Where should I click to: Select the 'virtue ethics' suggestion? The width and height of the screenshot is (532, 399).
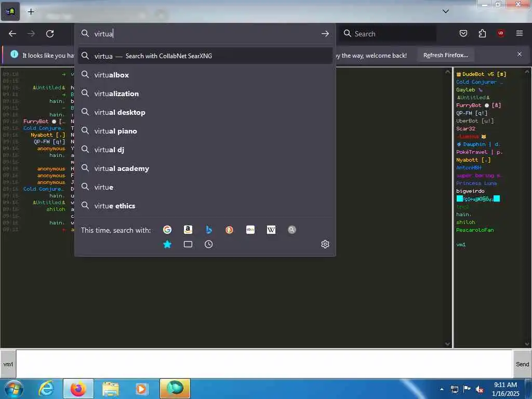click(x=205, y=206)
